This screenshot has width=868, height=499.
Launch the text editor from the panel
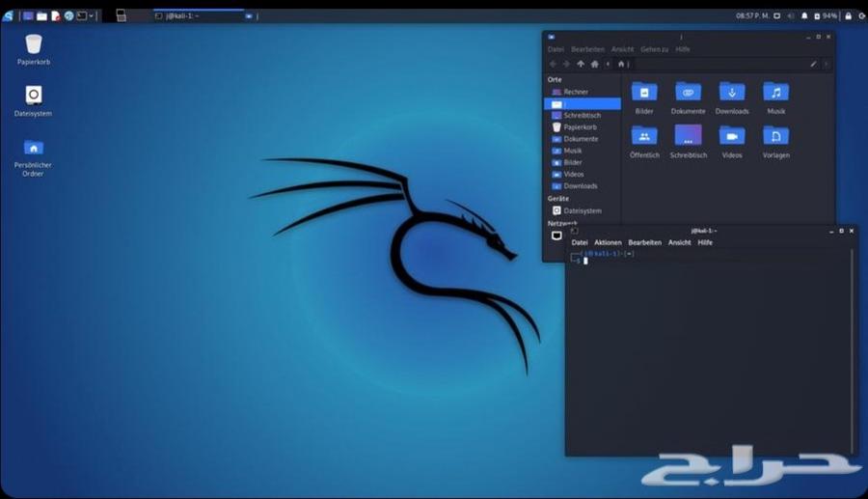tap(55, 16)
